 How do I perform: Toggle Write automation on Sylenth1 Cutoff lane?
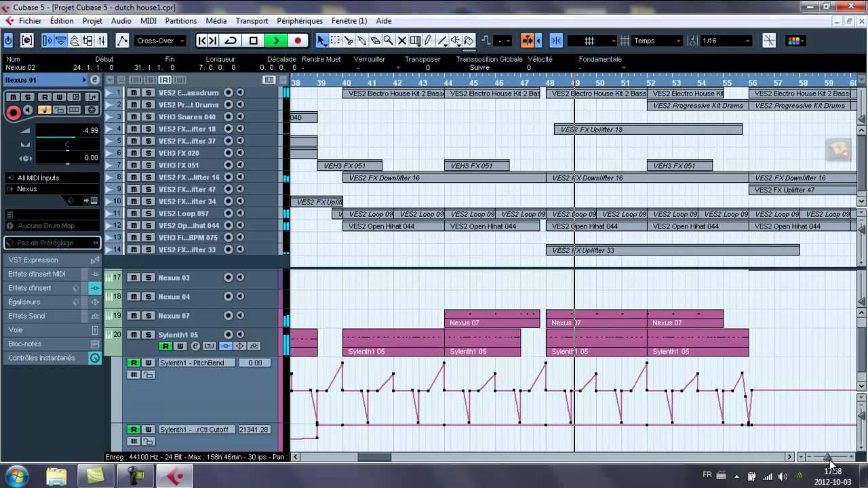coord(147,430)
